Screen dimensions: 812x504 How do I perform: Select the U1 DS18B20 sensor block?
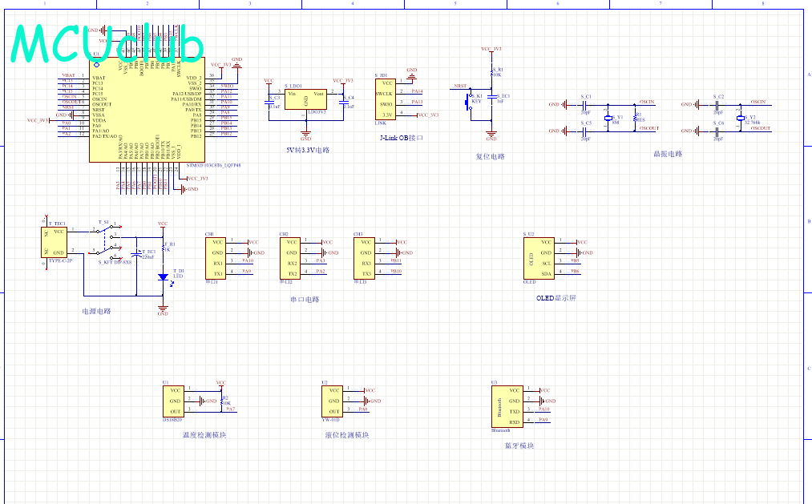pos(173,401)
